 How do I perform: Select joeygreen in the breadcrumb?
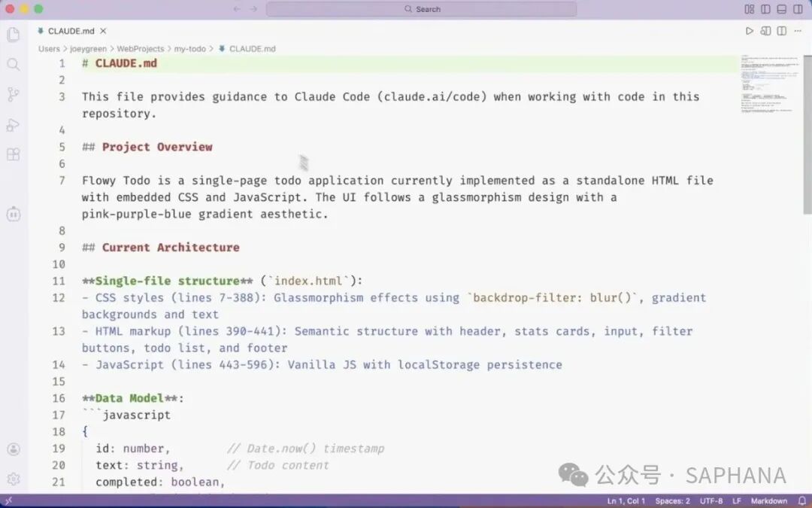88,49
